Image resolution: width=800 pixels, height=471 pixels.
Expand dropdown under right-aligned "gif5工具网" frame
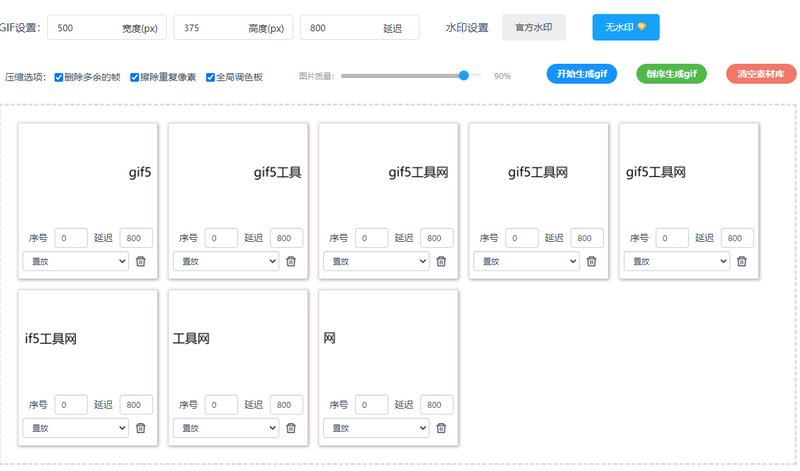click(376, 261)
